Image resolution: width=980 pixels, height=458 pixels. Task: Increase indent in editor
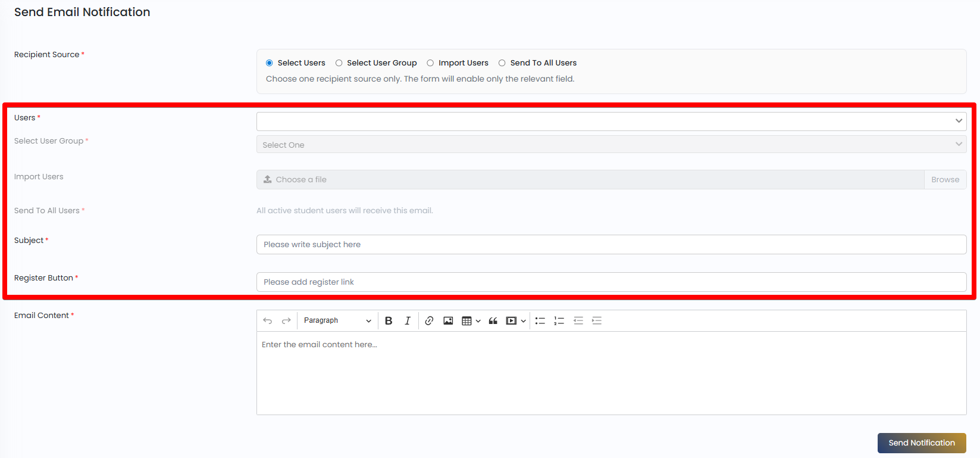(x=597, y=320)
